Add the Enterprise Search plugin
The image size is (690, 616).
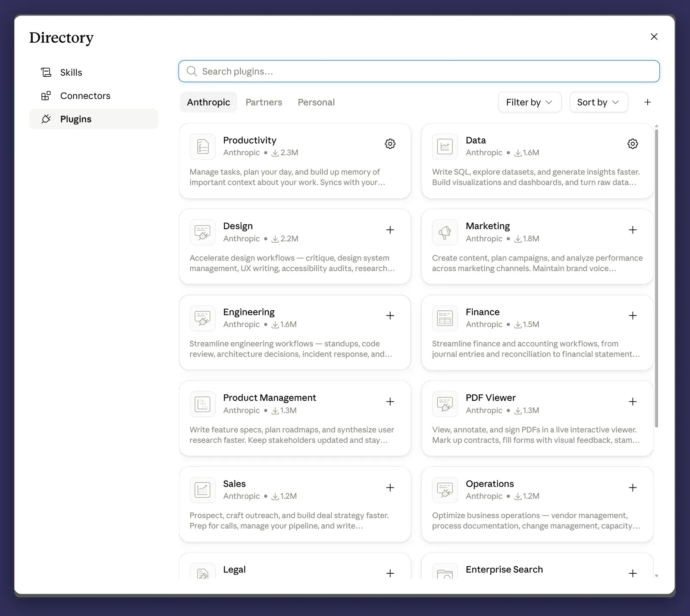pyautogui.click(x=633, y=573)
